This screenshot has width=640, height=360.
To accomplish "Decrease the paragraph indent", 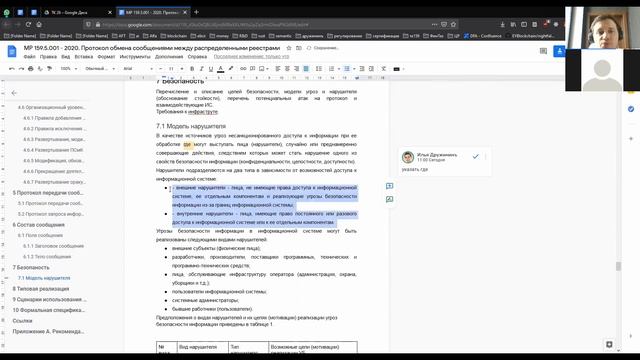I will tap(362, 69).
